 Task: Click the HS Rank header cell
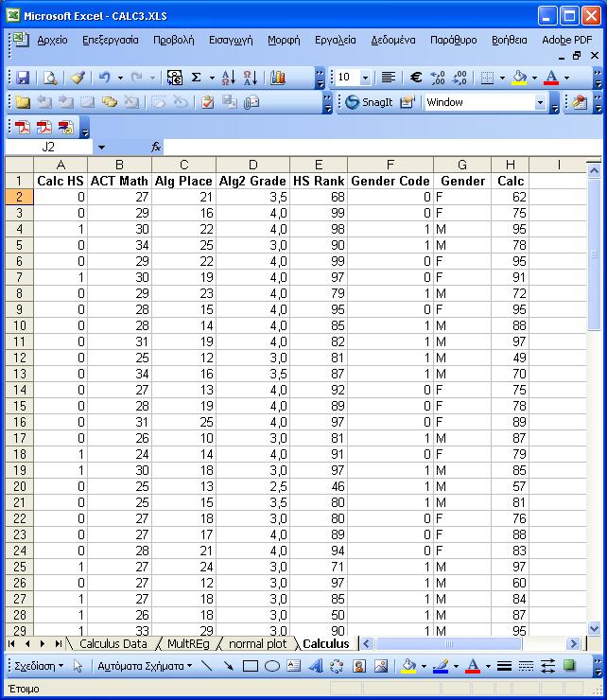coord(319,181)
